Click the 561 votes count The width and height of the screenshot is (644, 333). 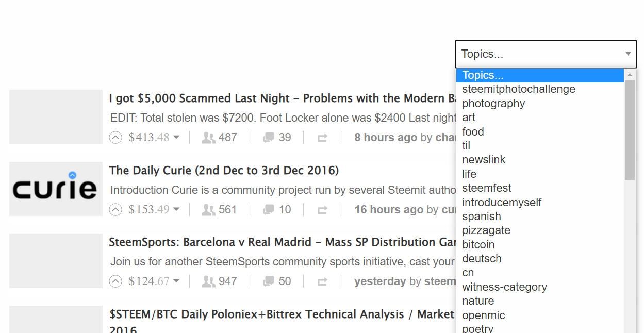pyautogui.click(x=227, y=210)
